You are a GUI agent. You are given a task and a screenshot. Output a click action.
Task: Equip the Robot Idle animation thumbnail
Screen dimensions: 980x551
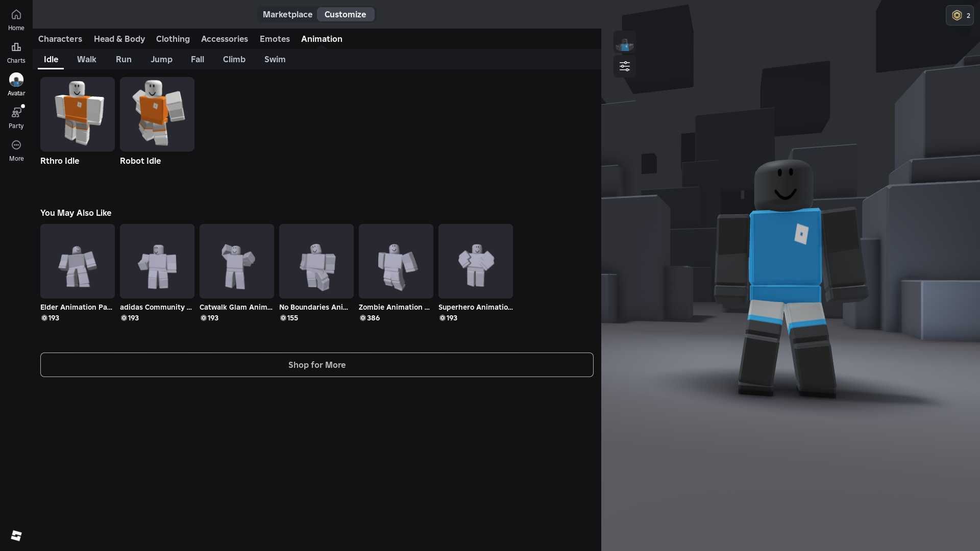[157, 114]
